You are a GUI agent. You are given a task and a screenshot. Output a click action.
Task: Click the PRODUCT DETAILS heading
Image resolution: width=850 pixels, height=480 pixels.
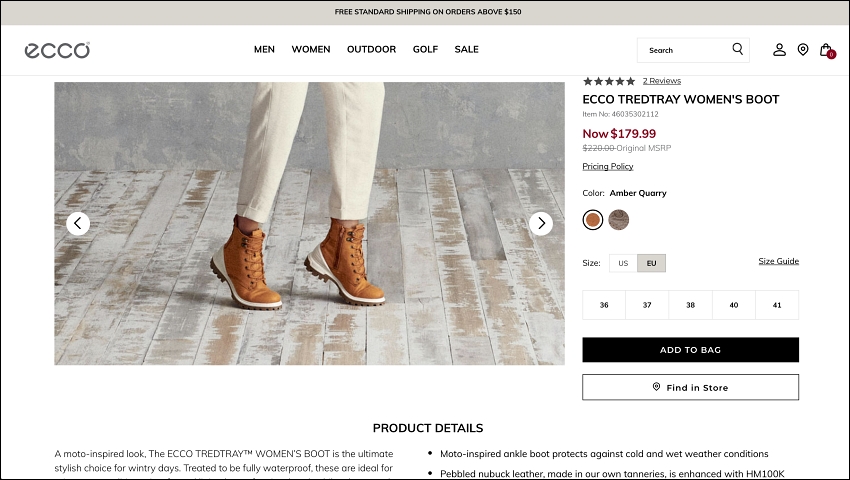(x=428, y=428)
